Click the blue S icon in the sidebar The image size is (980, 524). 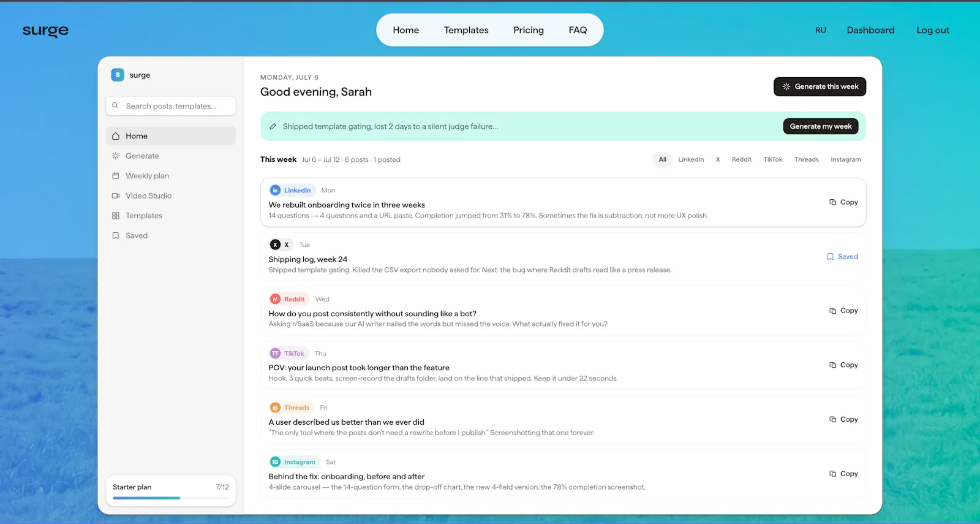118,75
